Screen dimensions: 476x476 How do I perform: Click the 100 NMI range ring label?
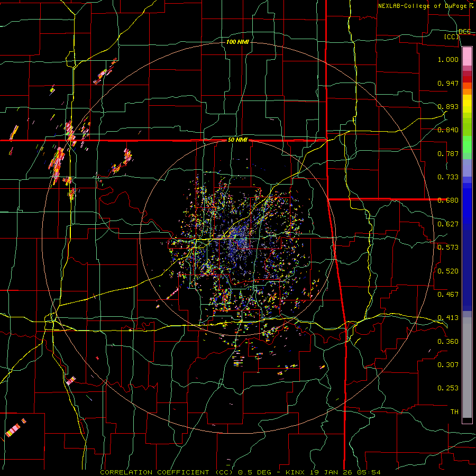coord(237,42)
